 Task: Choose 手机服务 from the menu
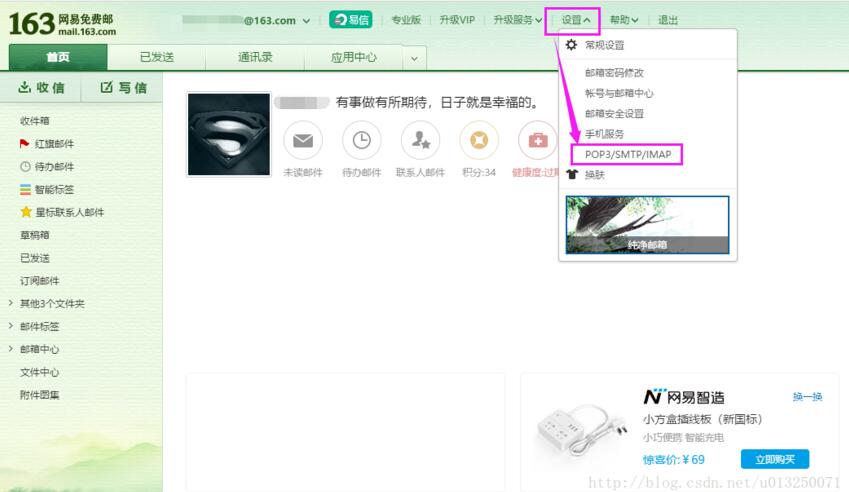pos(604,134)
